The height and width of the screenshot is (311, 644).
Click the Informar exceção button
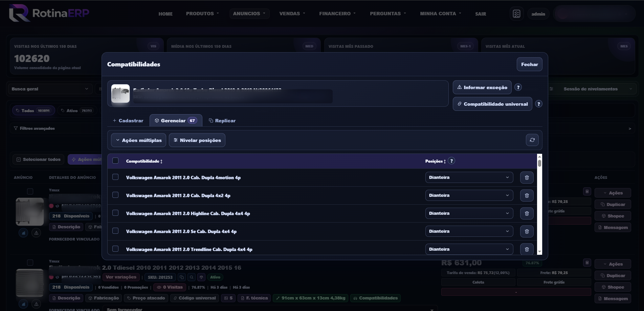(482, 87)
